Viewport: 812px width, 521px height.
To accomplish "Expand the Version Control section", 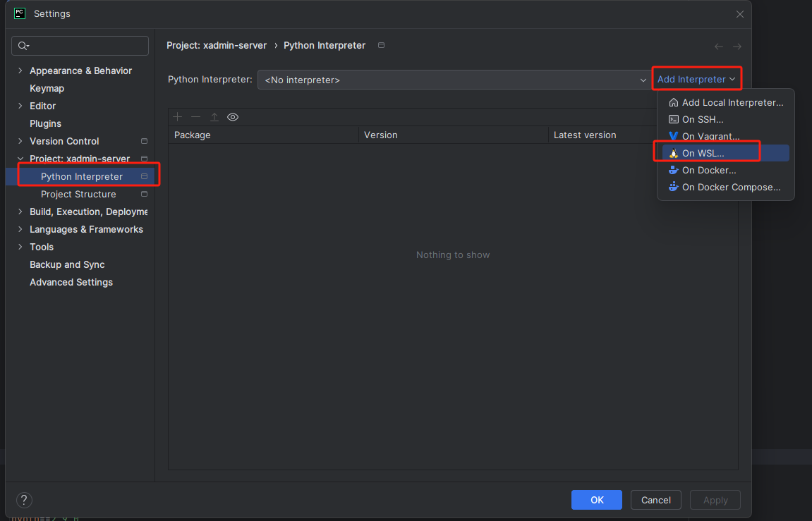I will [x=20, y=141].
